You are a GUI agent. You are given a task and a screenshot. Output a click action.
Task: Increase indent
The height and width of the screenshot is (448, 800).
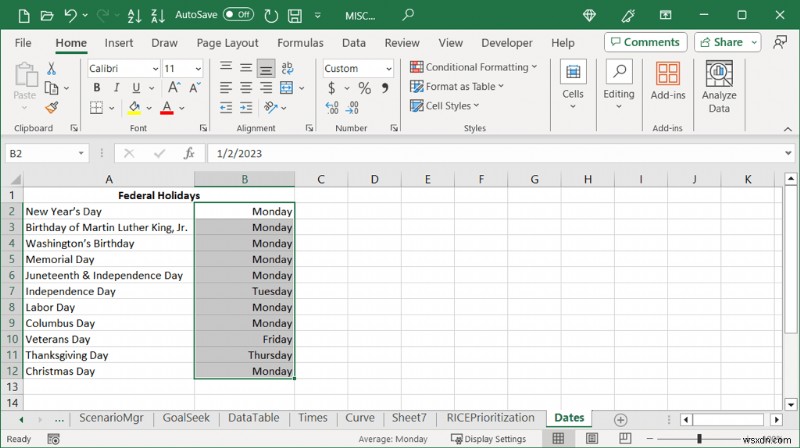coord(246,108)
